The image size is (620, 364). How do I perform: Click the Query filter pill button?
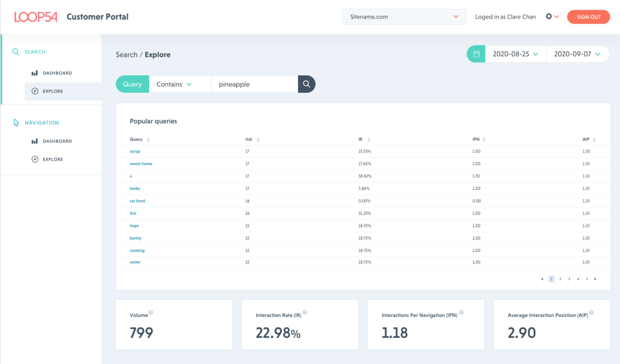[x=132, y=84]
